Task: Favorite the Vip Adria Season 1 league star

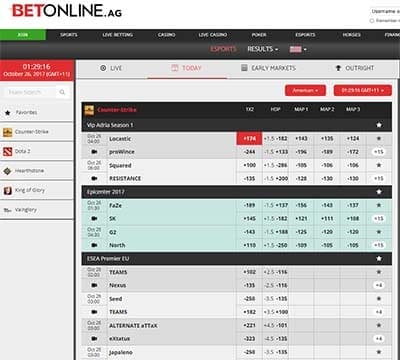Action: [379, 125]
